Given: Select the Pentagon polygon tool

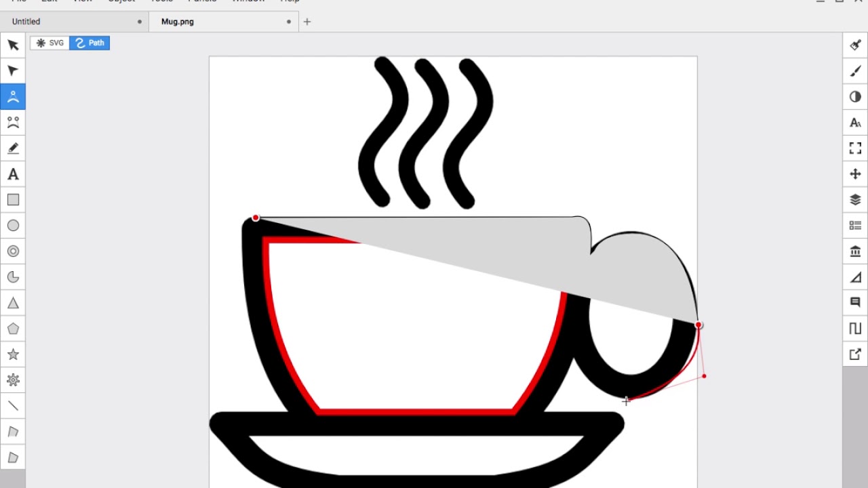Looking at the screenshot, I should [x=13, y=329].
